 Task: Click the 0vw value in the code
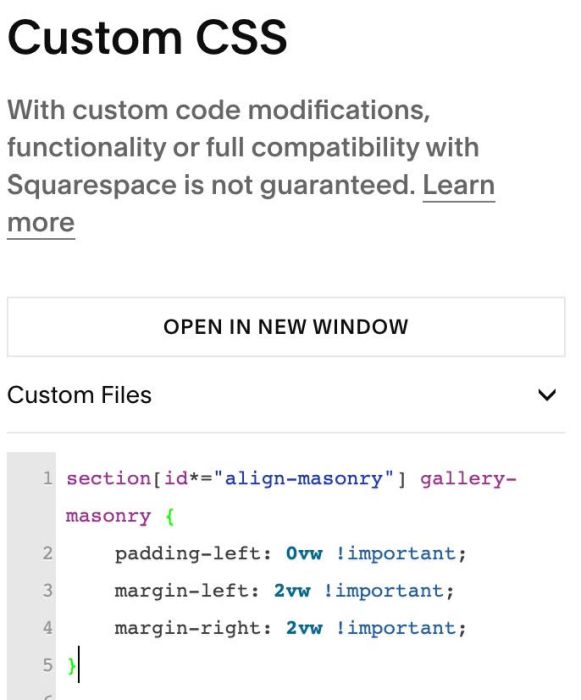click(x=304, y=554)
